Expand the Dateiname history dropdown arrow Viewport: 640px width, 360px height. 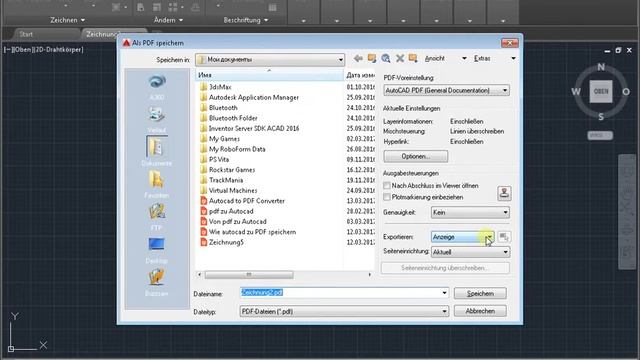pos(444,293)
